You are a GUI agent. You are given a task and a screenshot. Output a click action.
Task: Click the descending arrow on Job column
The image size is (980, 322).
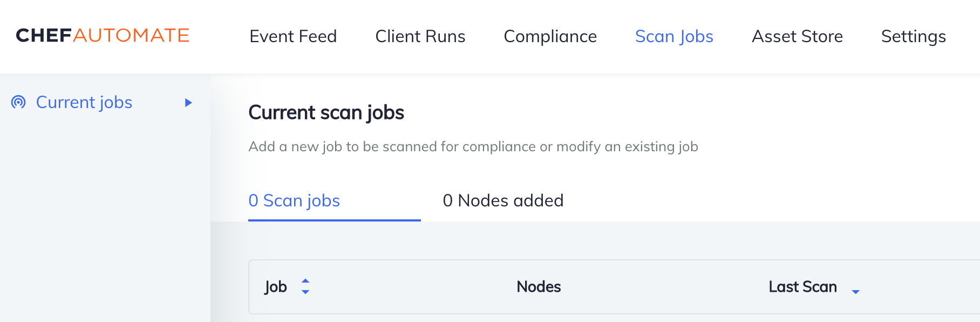tap(305, 292)
